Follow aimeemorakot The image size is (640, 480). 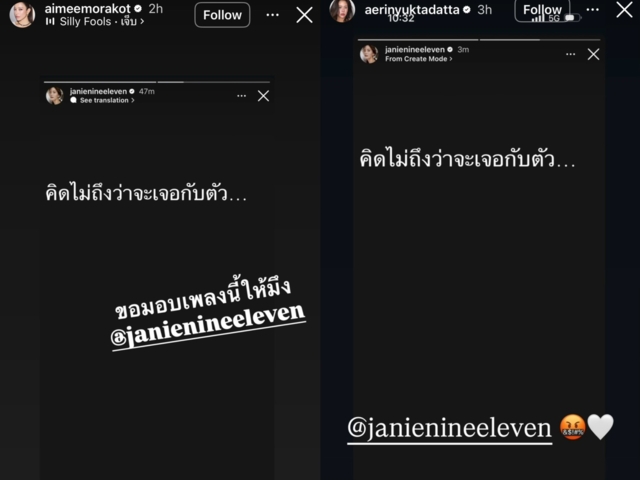tap(222, 15)
